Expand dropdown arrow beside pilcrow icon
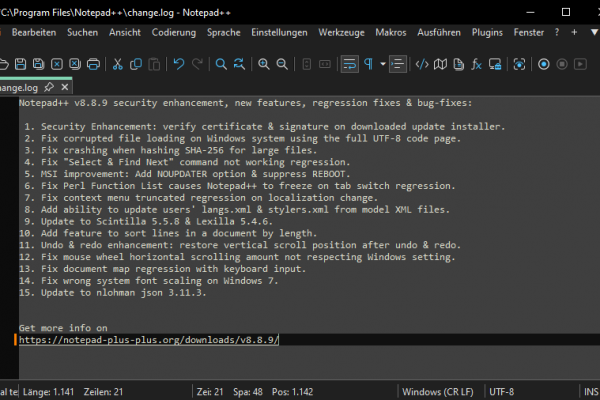600x400 pixels. point(383,64)
